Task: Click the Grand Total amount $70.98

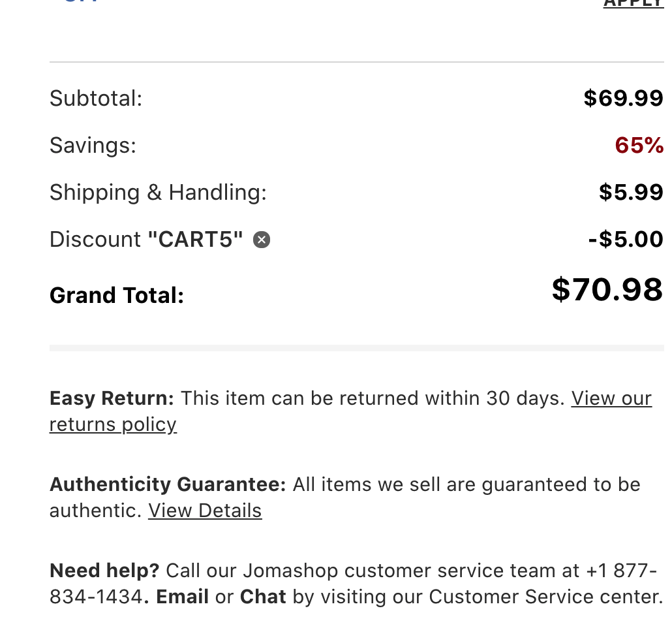Action: pyautogui.click(x=607, y=289)
